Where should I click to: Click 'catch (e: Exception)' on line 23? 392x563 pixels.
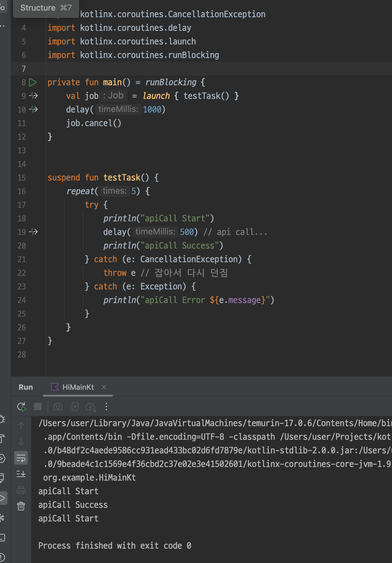[140, 286]
